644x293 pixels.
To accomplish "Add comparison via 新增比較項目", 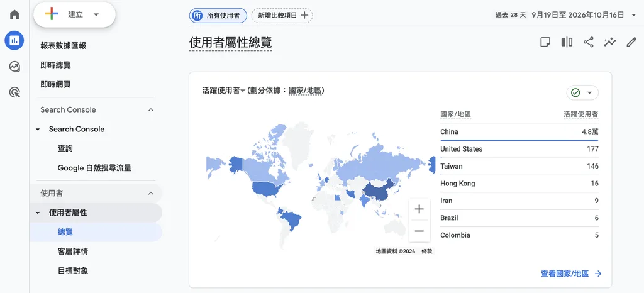I will pos(282,16).
